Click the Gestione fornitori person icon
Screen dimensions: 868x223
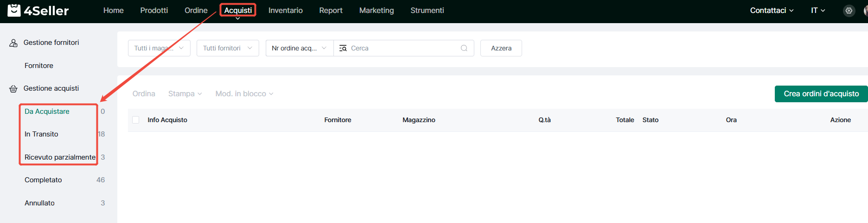[13, 43]
